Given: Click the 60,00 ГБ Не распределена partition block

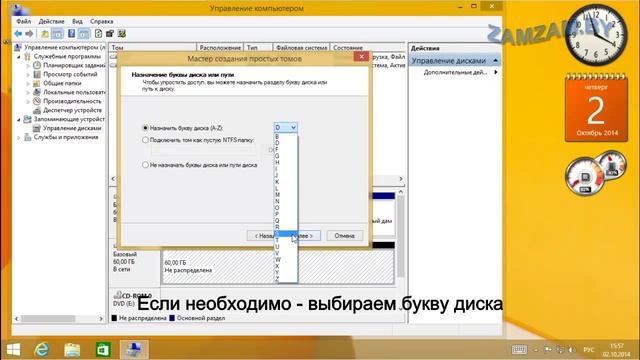Looking at the screenshot, I should (278, 267).
